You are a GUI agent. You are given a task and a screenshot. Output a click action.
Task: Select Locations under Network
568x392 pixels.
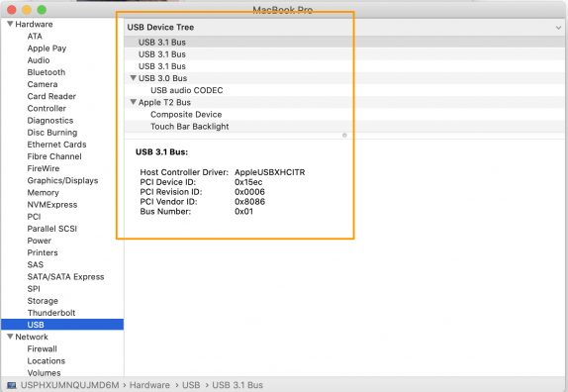pyautogui.click(x=46, y=361)
